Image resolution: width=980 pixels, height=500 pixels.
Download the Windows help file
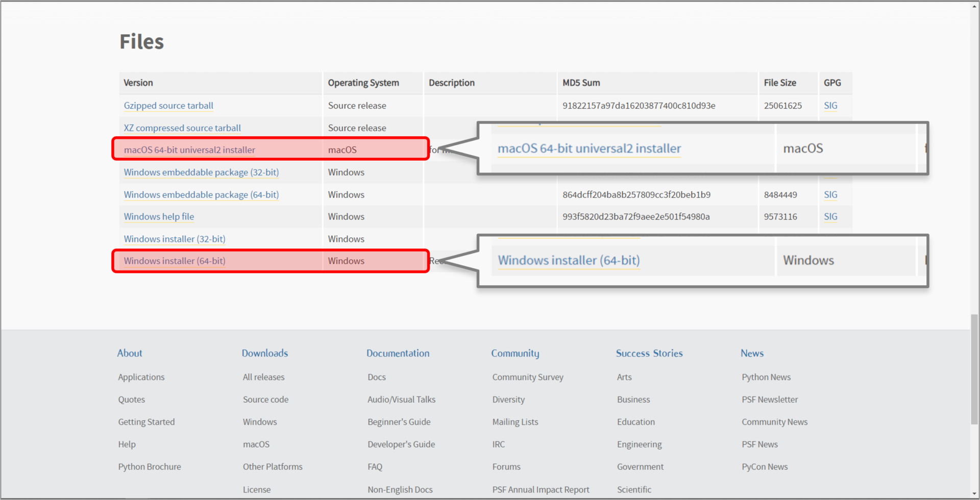pos(159,217)
